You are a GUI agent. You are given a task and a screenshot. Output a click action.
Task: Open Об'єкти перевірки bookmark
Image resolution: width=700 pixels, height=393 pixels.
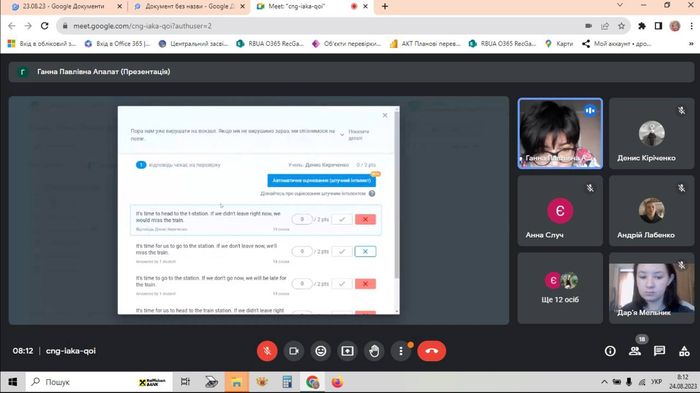tap(346, 44)
